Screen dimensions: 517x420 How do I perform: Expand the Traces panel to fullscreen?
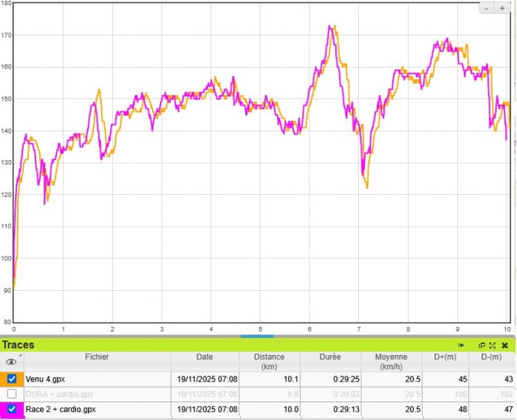pyautogui.click(x=492, y=345)
